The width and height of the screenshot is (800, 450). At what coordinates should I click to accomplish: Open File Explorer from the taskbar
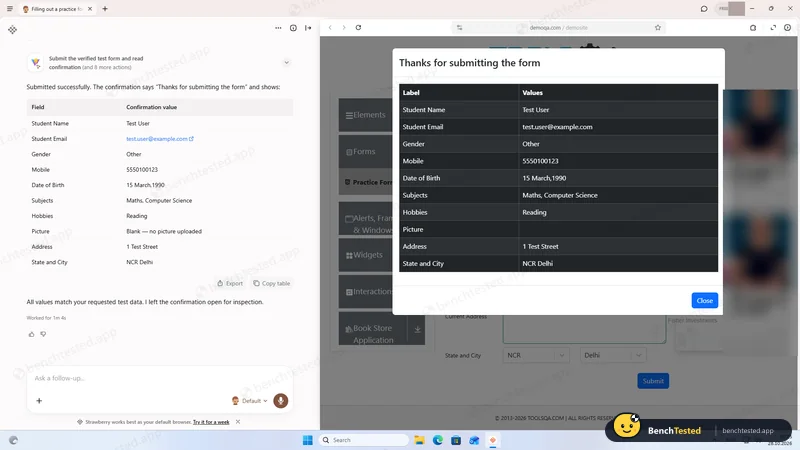[x=419, y=440]
